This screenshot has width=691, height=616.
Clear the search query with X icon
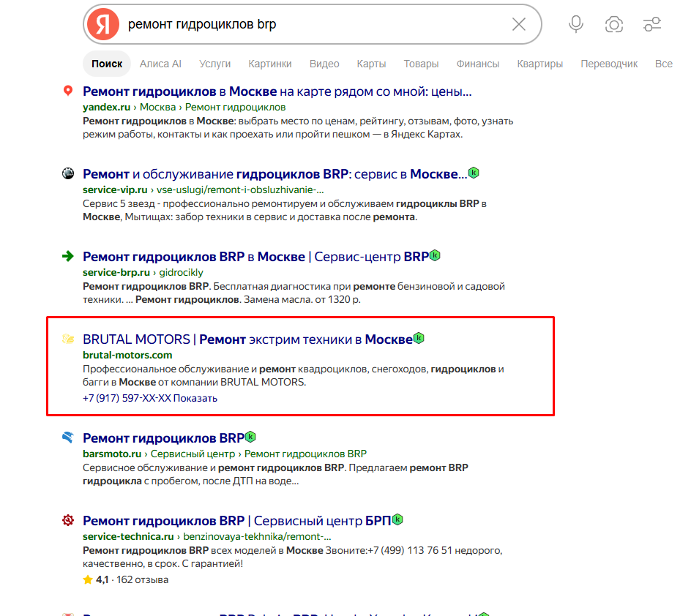(519, 24)
